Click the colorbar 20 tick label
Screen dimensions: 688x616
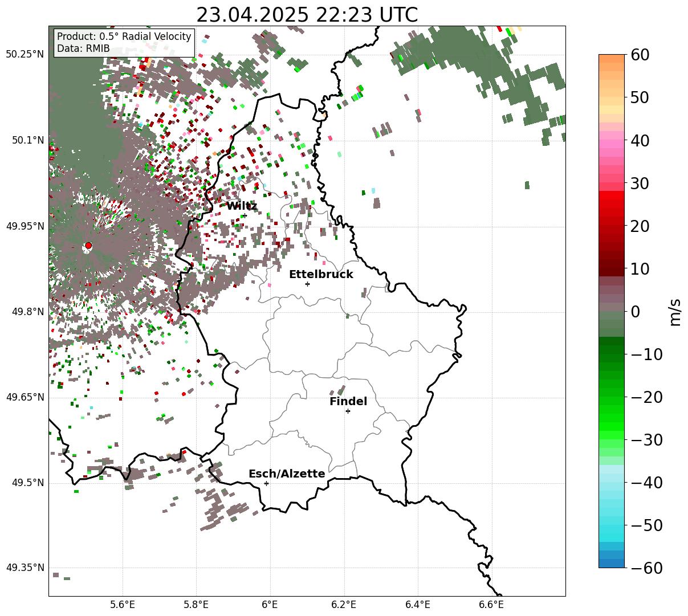(x=639, y=226)
